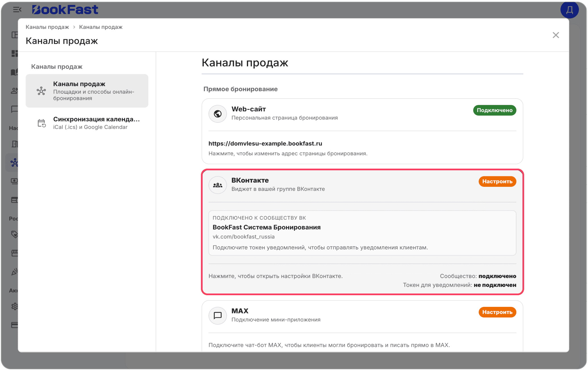Open the domvlesu-example.bookfast.ru address link
Screen dimensions: 588x371
[265, 144]
